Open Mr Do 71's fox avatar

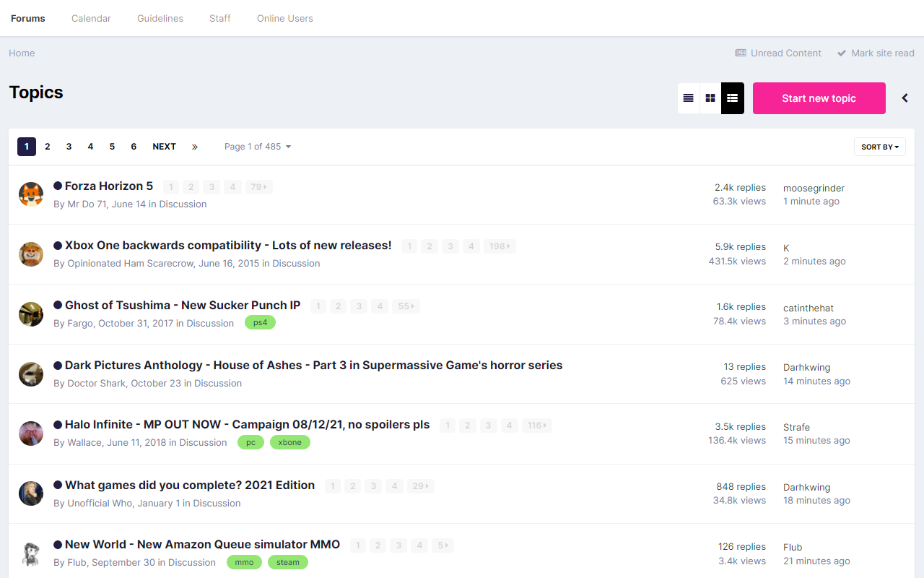click(x=31, y=194)
